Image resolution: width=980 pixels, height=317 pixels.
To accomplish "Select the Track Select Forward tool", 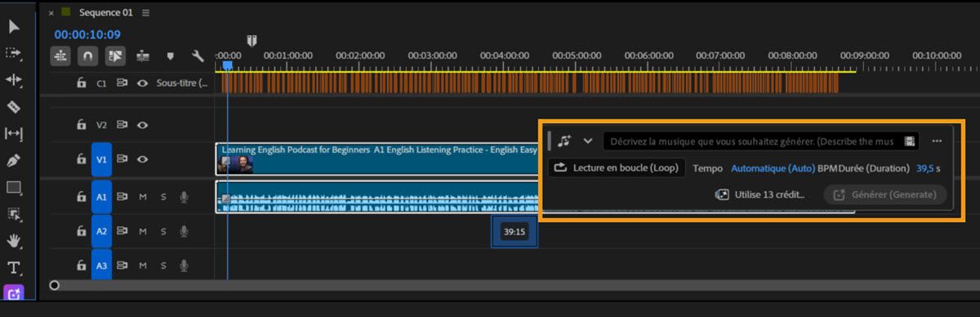I will click(x=14, y=52).
